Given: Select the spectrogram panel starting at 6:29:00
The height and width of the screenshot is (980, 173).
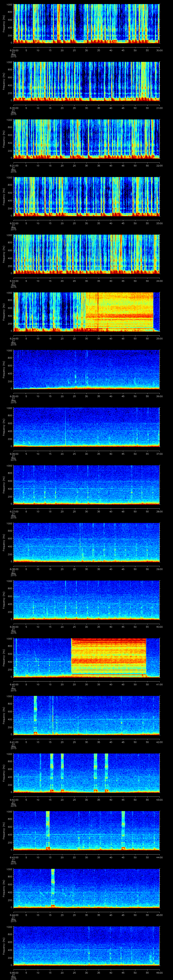Looking at the screenshot, I should [x=87, y=24].
